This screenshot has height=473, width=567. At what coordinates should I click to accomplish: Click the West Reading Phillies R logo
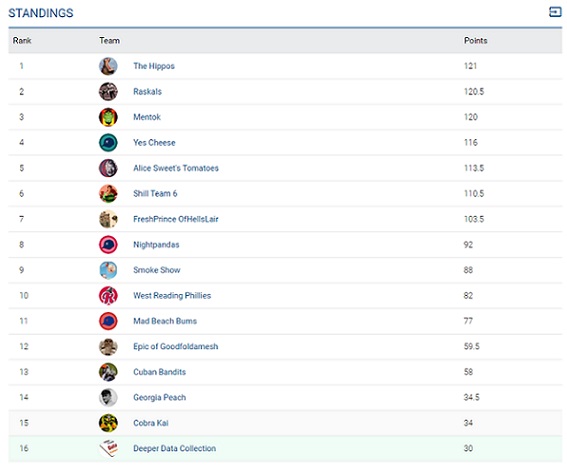coord(108,295)
